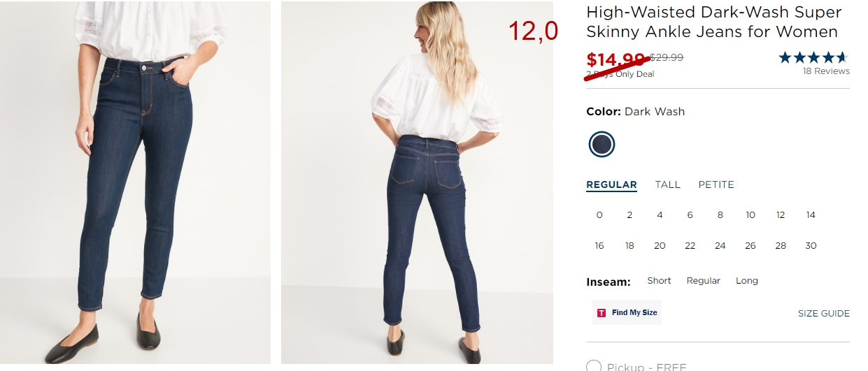Open the back view jeans photo
The height and width of the screenshot is (371, 868).
417,182
